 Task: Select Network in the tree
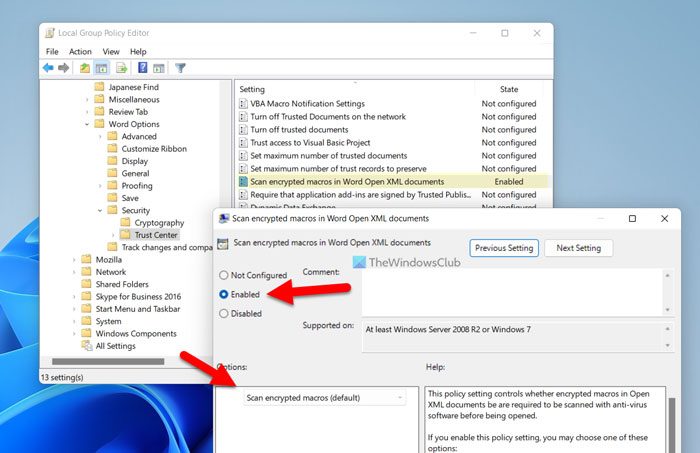click(111, 272)
